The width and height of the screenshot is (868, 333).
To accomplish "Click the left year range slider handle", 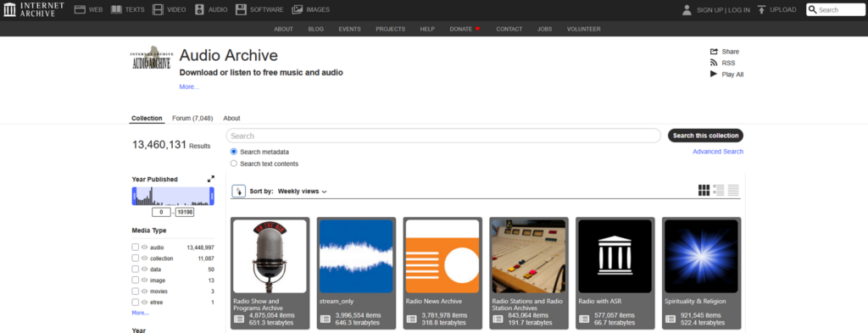I will pos(134,196).
